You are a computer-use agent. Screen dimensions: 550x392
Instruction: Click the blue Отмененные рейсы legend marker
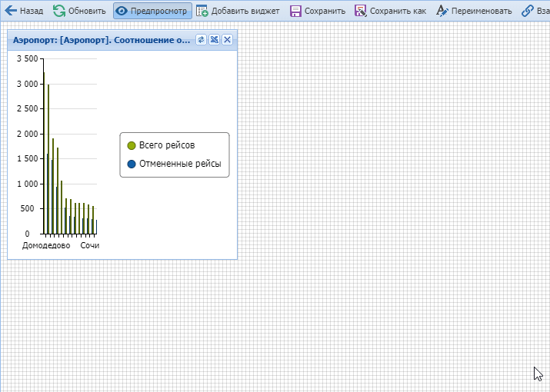click(131, 164)
